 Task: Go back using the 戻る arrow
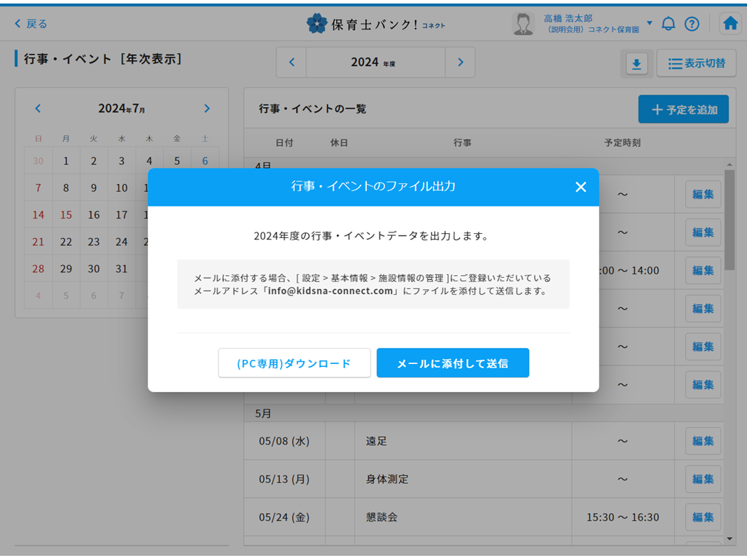31,24
